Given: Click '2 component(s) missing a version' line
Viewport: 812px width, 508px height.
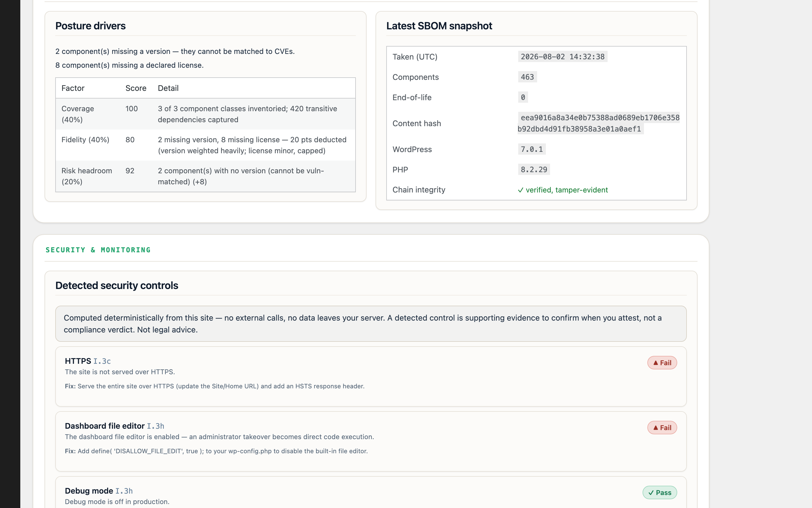Looking at the screenshot, I should [x=175, y=51].
